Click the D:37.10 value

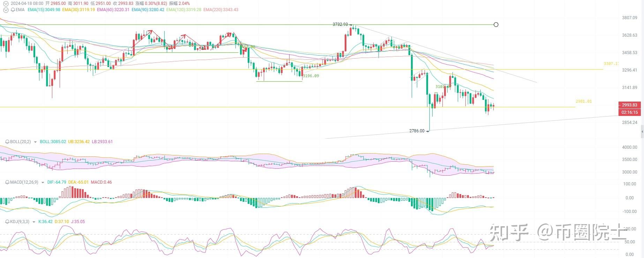[62, 222]
